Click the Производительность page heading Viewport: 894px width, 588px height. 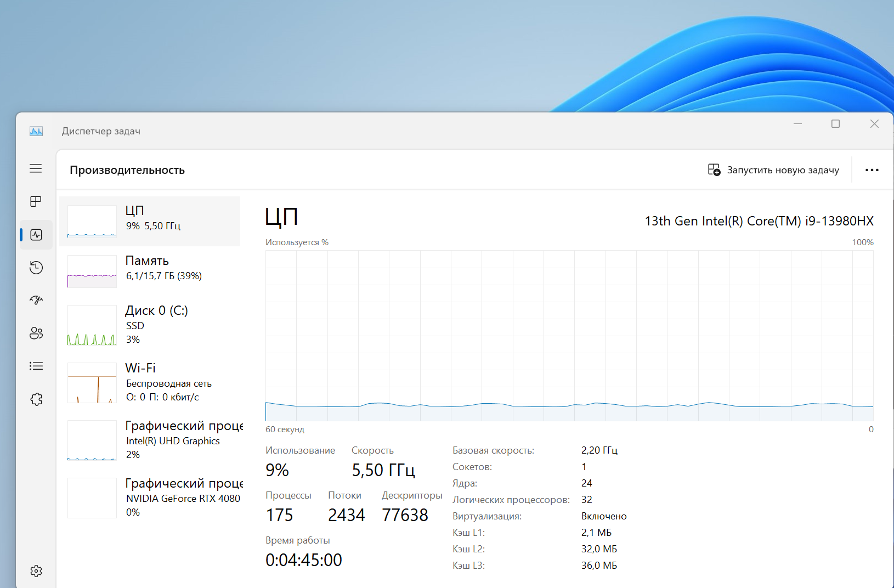click(127, 170)
